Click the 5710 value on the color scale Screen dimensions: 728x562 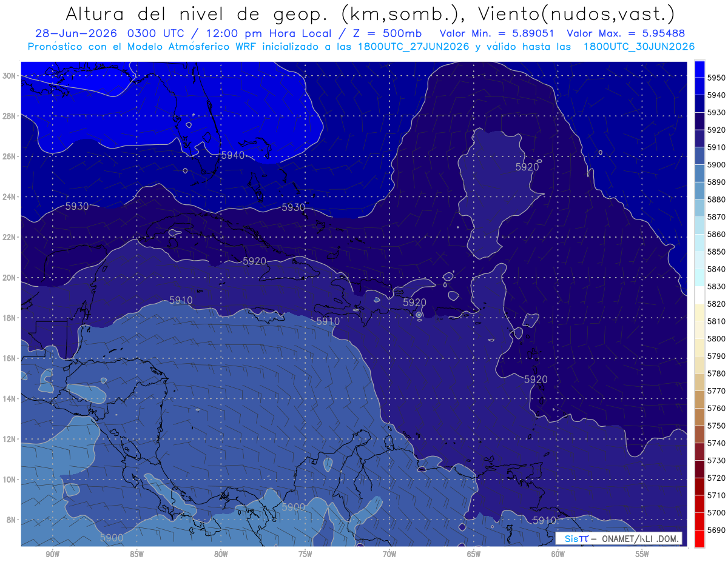(x=716, y=495)
